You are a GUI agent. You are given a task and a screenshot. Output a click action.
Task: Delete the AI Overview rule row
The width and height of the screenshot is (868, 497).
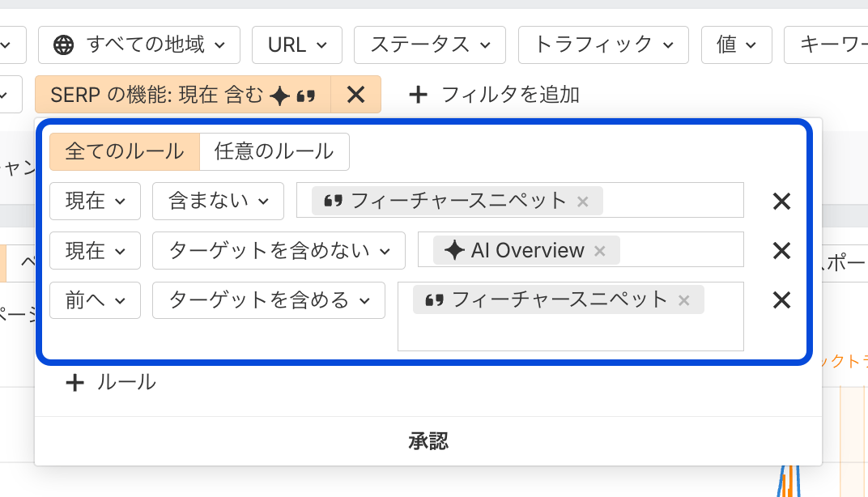pyautogui.click(x=781, y=251)
